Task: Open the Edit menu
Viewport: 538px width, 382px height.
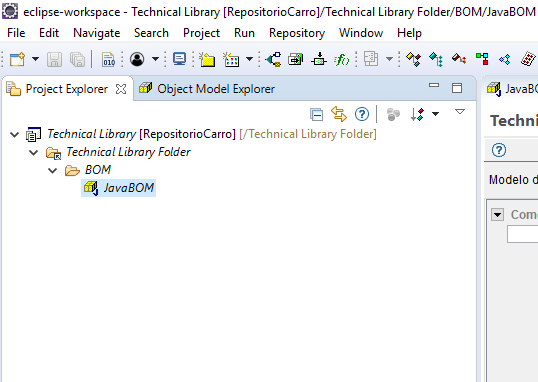Action: [49, 33]
